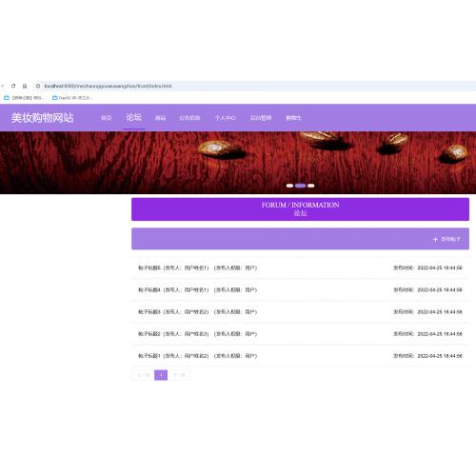Click the browser reload icon
Screen dimensions: 476x476
coord(13,86)
